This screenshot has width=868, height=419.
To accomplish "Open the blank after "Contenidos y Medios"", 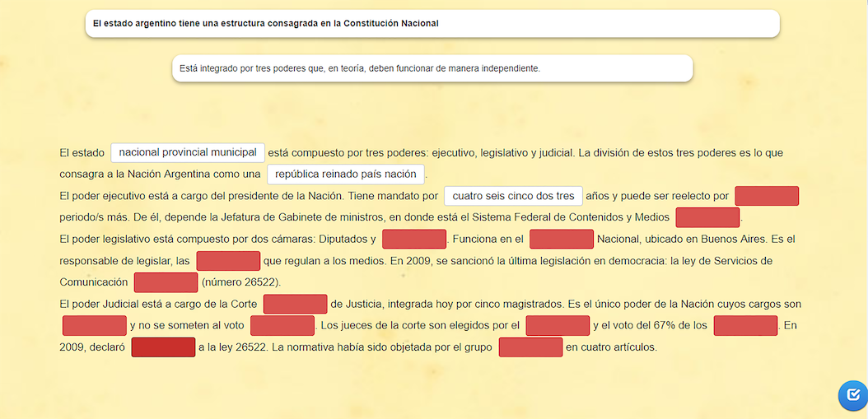I will point(707,218).
